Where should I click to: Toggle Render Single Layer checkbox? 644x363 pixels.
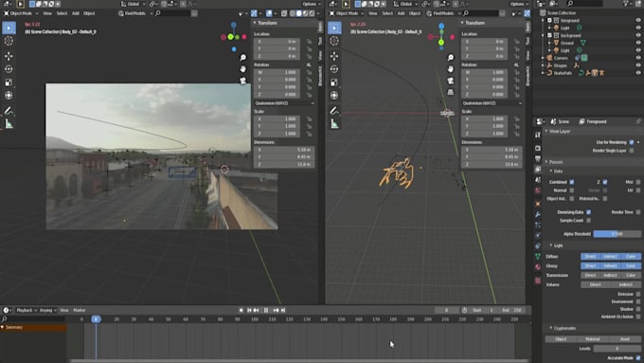click(632, 151)
